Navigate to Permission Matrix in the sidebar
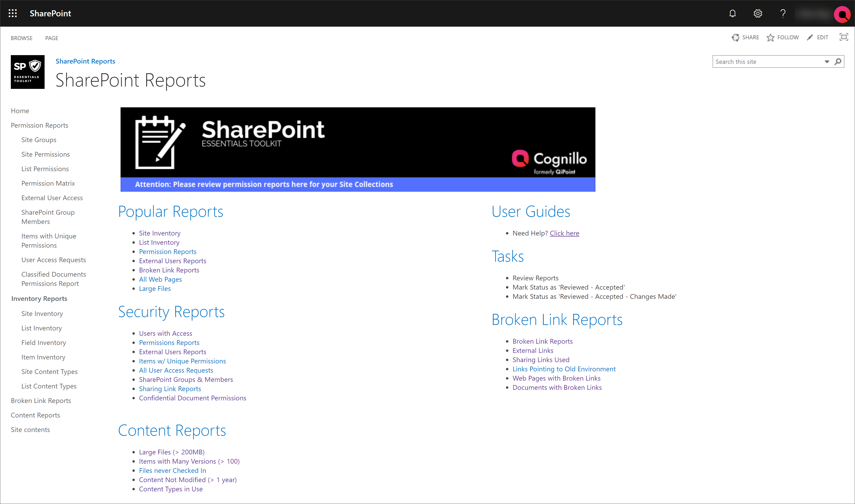Viewport: 855px width, 504px height. point(48,183)
